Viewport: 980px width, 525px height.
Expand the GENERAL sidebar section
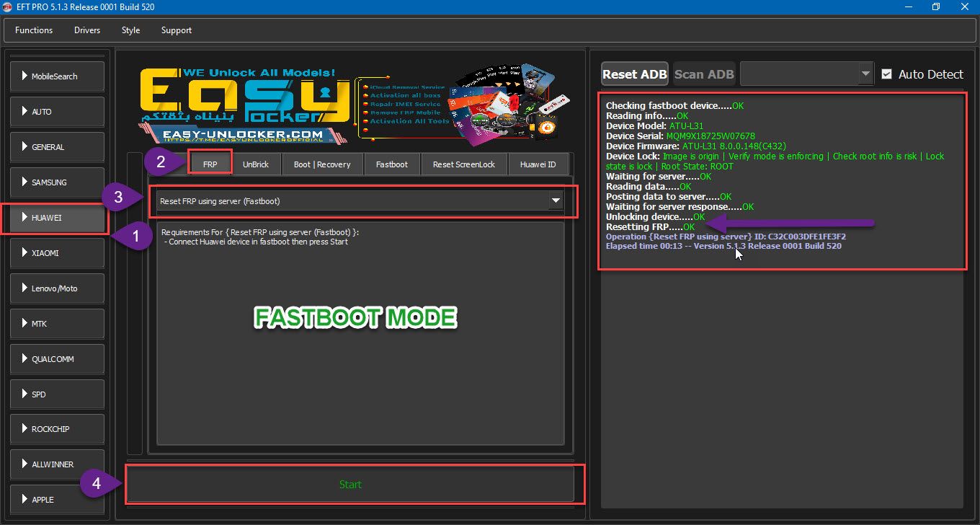[58, 147]
